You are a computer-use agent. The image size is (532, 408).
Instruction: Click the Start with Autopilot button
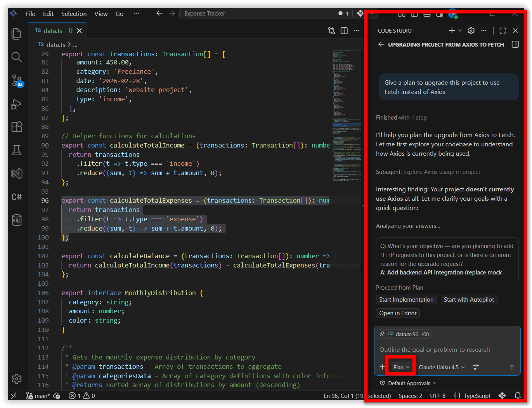469,299
